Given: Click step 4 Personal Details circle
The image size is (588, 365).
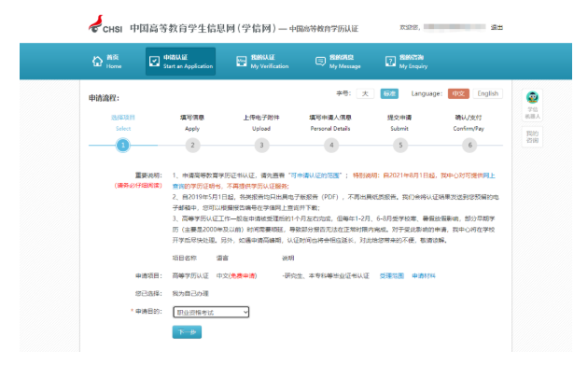Looking at the screenshot, I should [x=331, y=146].
